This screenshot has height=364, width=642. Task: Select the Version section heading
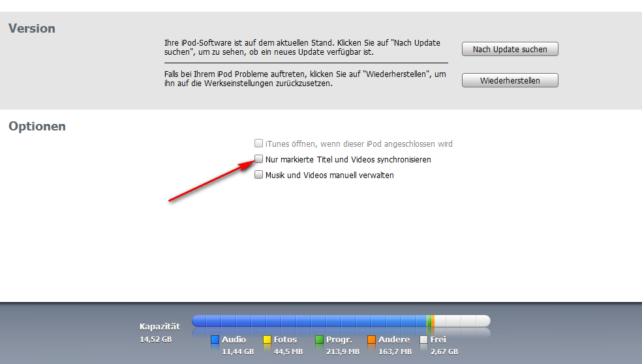point(32,28)
